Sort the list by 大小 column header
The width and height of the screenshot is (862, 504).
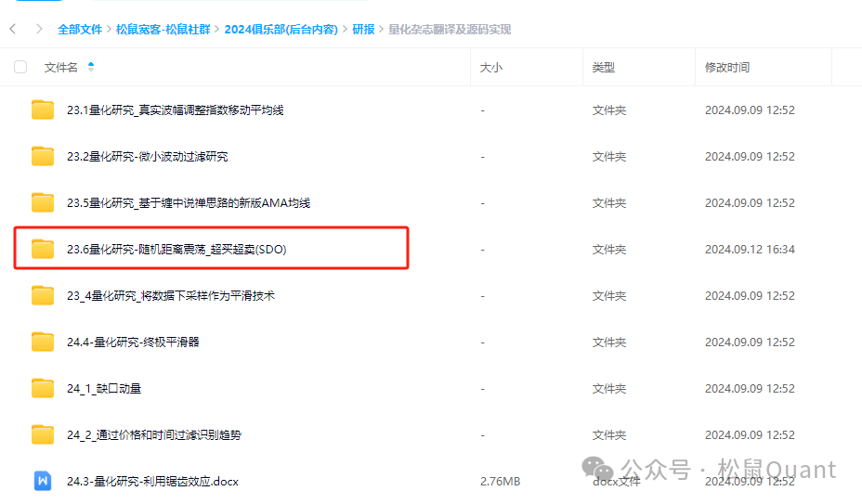coord(491,67)
